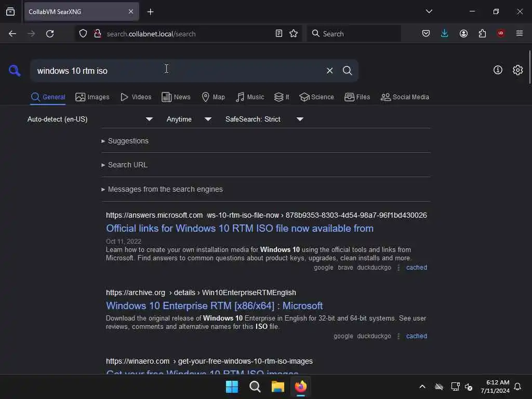Image resolution: width=532 pixels, height=399 pixels.
Task: Open cached copy of archive.org result
Action: click(x=416, y=336)
